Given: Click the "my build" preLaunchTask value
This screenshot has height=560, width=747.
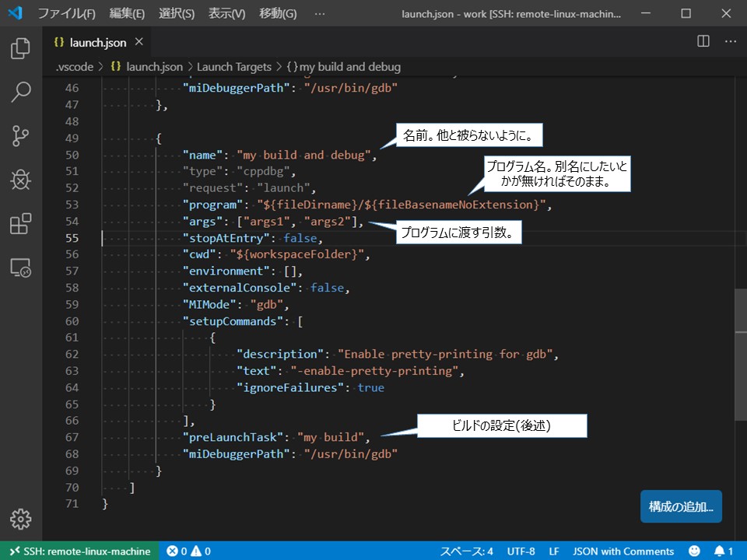Looking at the screenshot, I should point(331,436).
